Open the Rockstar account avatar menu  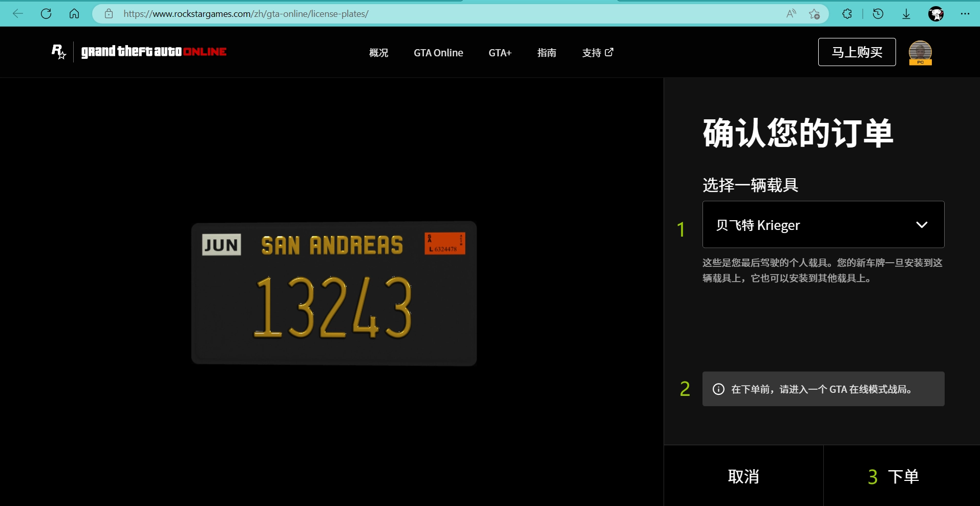(920, 52)
